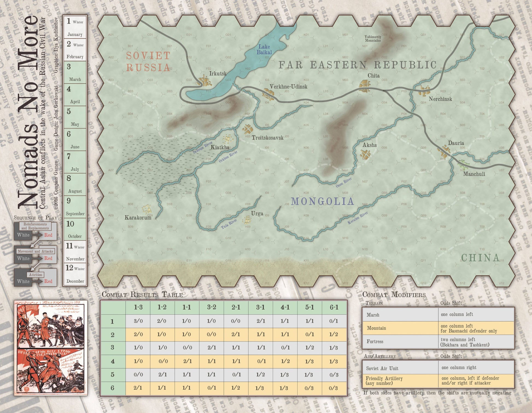
Task: Select the Nerchinsk city icon
Action: click(x=425, y=90)
